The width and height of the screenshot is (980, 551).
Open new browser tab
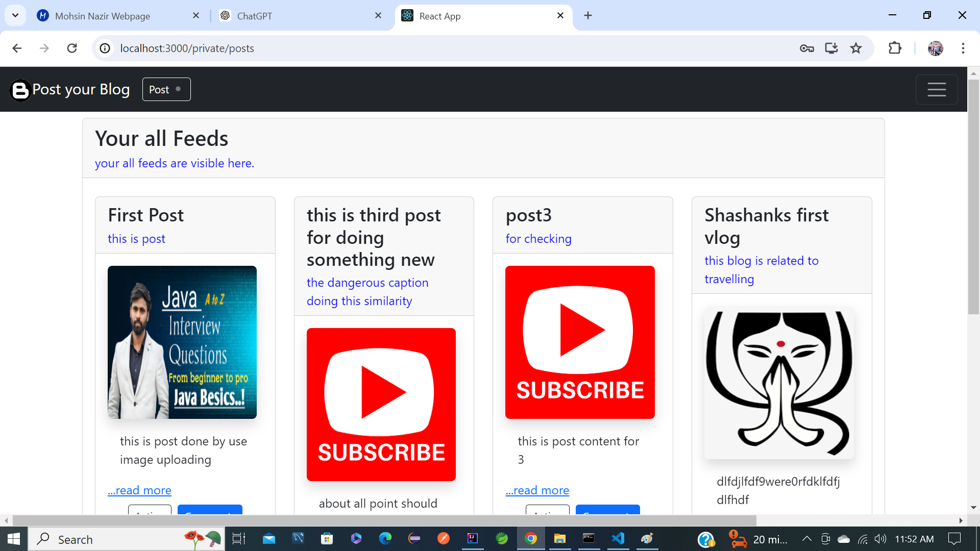tap(588, 15)
